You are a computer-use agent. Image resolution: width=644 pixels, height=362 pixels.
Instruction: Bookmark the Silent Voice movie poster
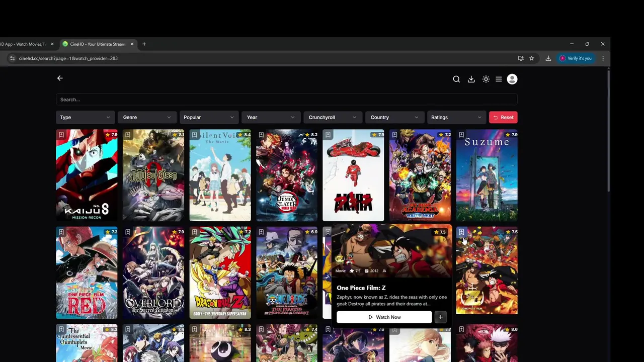pos(195,135)
